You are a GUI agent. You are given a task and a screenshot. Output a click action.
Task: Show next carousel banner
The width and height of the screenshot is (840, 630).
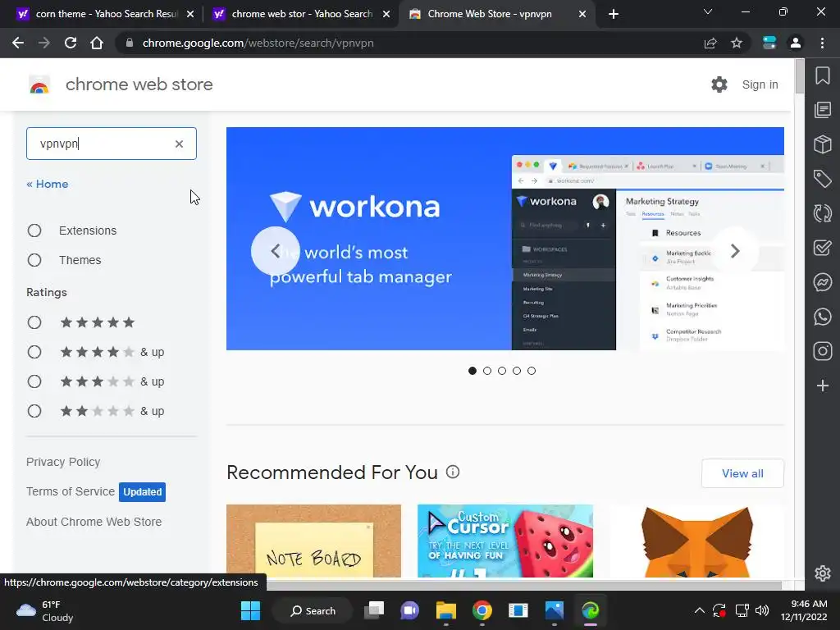[735, 251]
